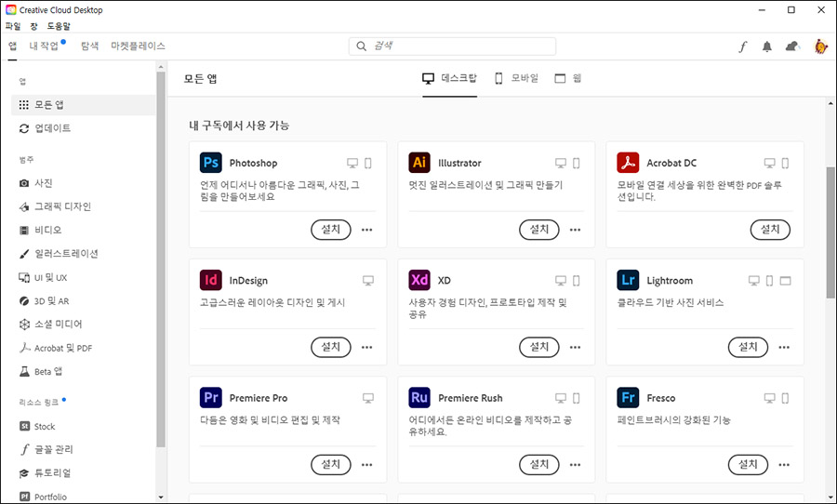
Task: Install Fresco with 설치 button
Action: tap(748, 465)
